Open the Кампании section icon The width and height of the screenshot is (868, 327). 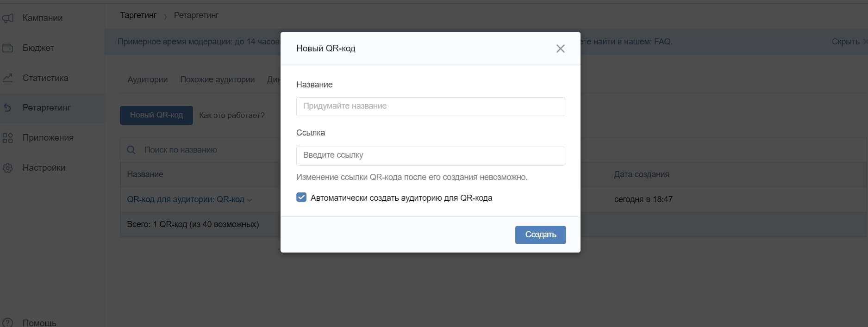[x=8, y=18]
